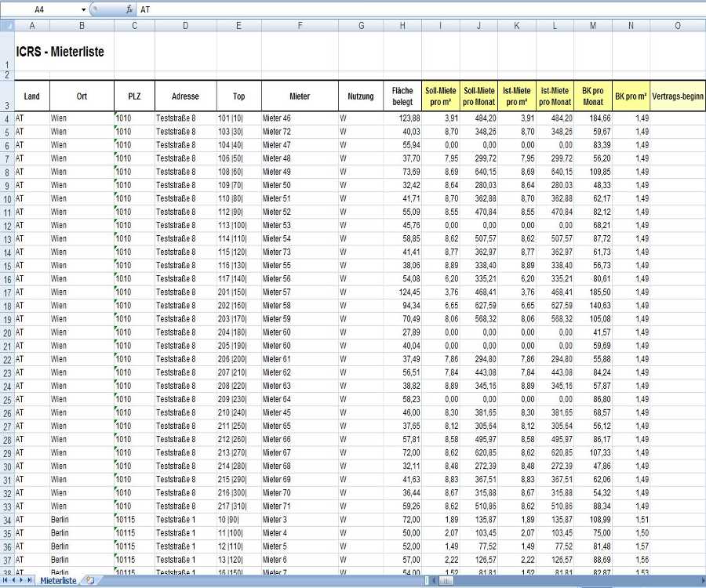Image resolution: width=706 pixels, height=588 pixels.
Task: Click the Soll-Miete pro m² header
Action: tap(441, 96)
